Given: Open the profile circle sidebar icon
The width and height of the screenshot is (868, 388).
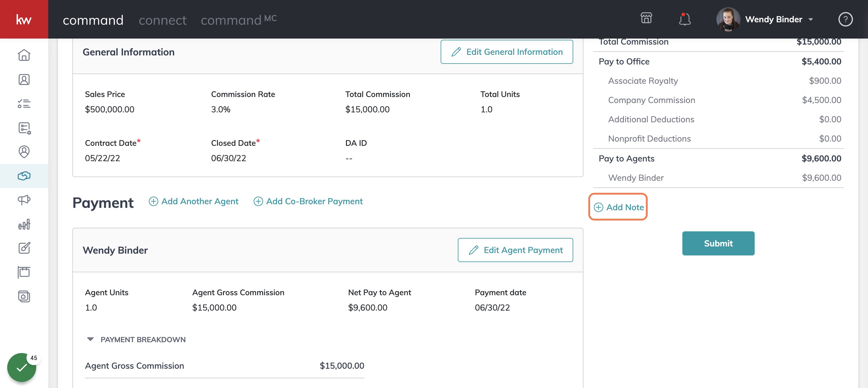Looking at the screenshot, I should 24,152.
